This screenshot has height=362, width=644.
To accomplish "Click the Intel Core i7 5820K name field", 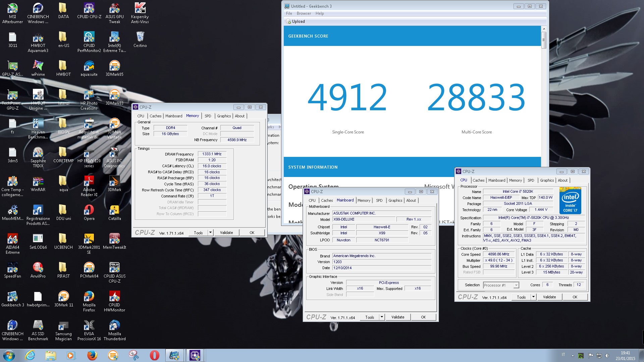I will coord(518,192).
